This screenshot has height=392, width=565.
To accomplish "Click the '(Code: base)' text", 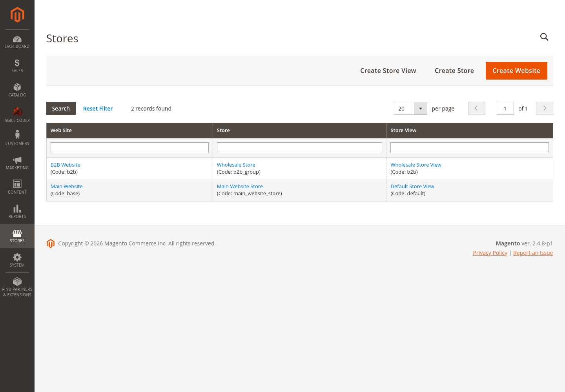I will tap(65, 194).
